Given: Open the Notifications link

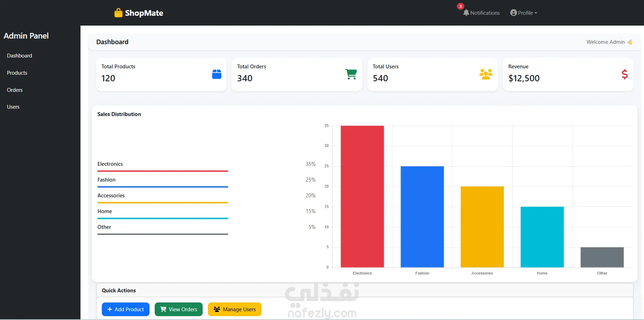Looking at the screenshot, I should click(x=482, y=13).
